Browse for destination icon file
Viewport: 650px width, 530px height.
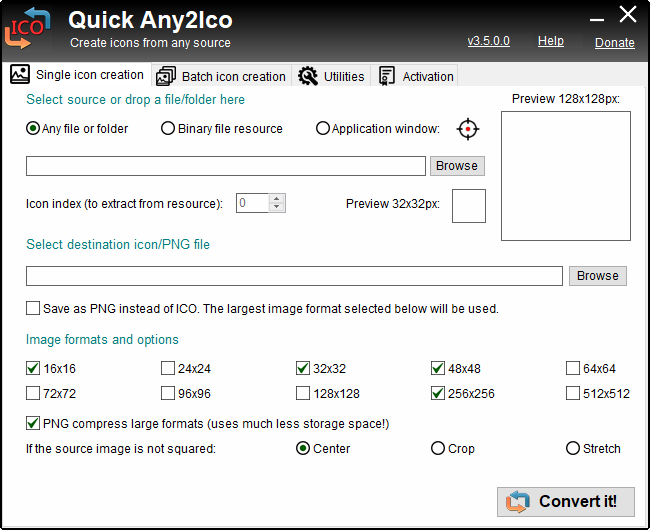598,276
